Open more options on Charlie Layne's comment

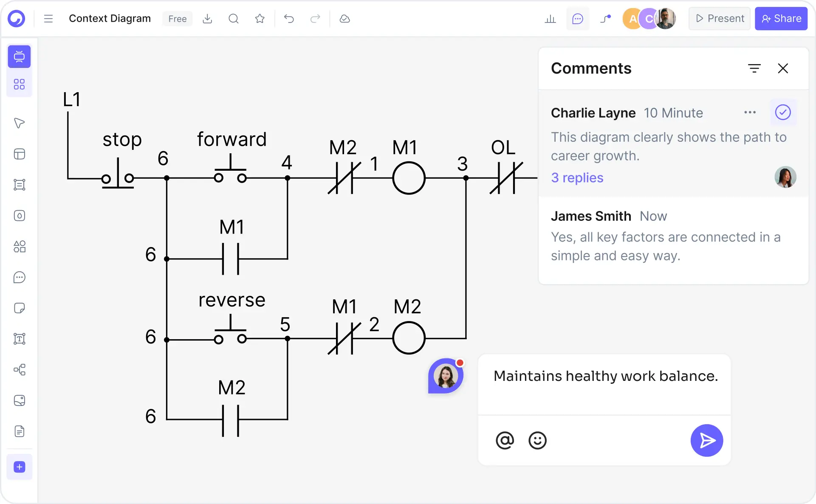tap(751, 113)
